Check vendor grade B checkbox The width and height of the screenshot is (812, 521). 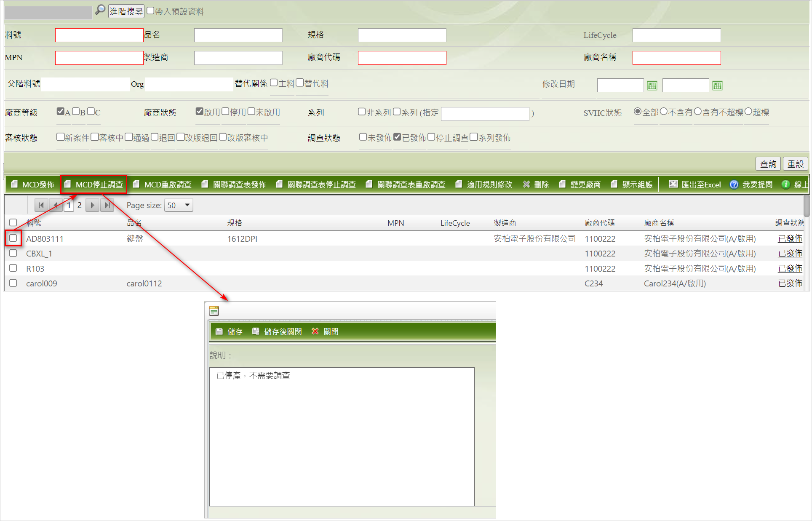tap(76, 111)
